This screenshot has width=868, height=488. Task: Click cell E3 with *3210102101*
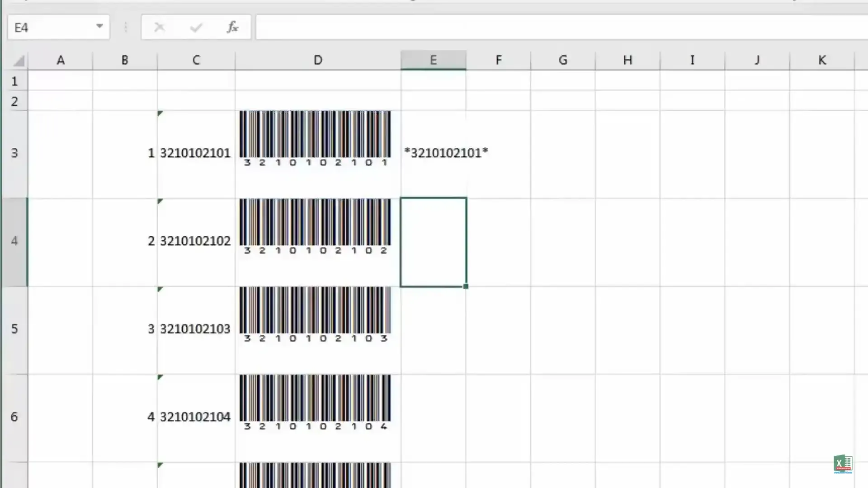tap(433, 154)
